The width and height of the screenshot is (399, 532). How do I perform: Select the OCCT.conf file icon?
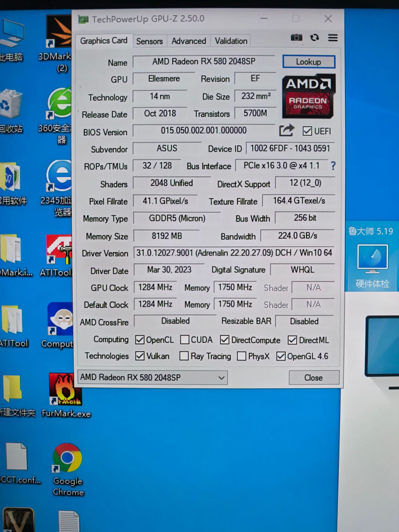[x=17, y=456]
